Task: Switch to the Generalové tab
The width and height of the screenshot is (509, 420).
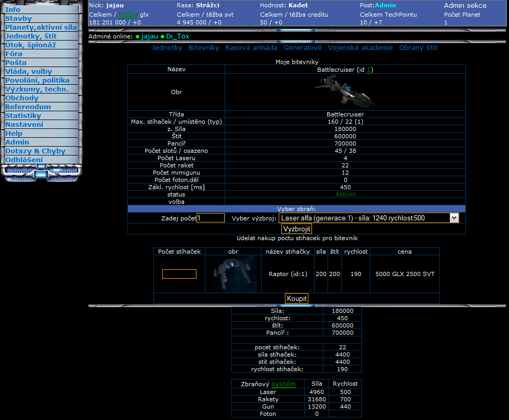Action: tap(303, 48)
